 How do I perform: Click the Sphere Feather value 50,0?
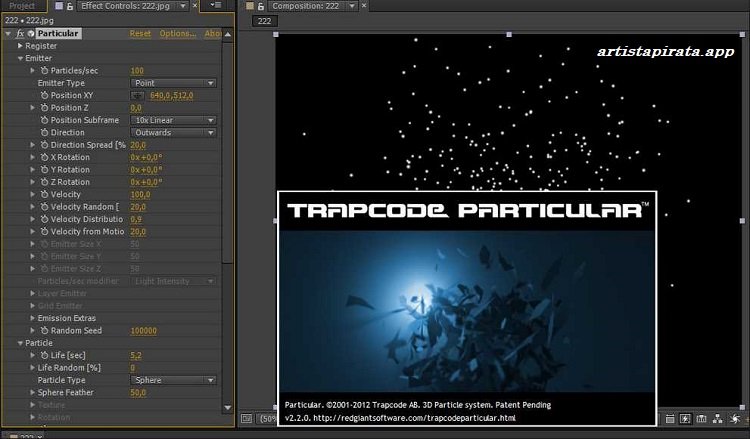pyautogui.click(x=138, y=393)
